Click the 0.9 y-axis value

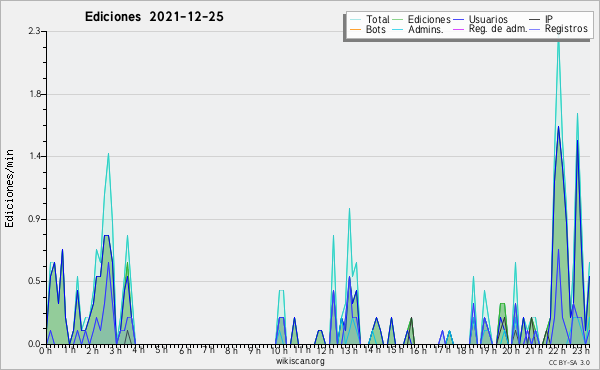click(x=34, y=219)
